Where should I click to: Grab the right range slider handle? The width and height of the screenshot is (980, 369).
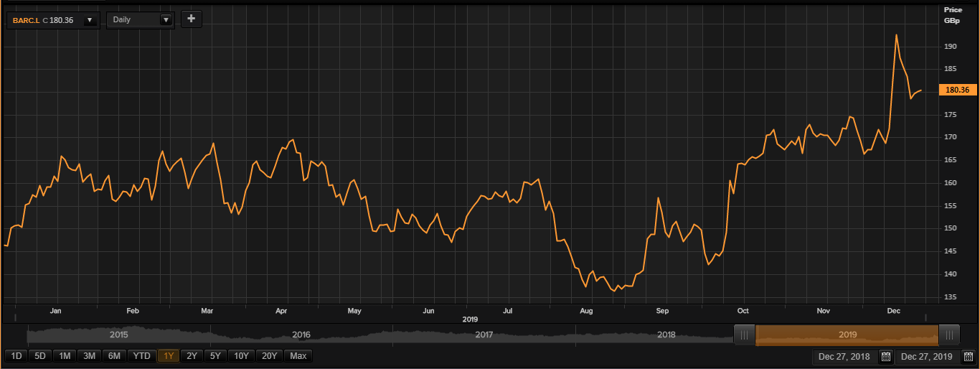pyautogui.click(x=949, y=335)
